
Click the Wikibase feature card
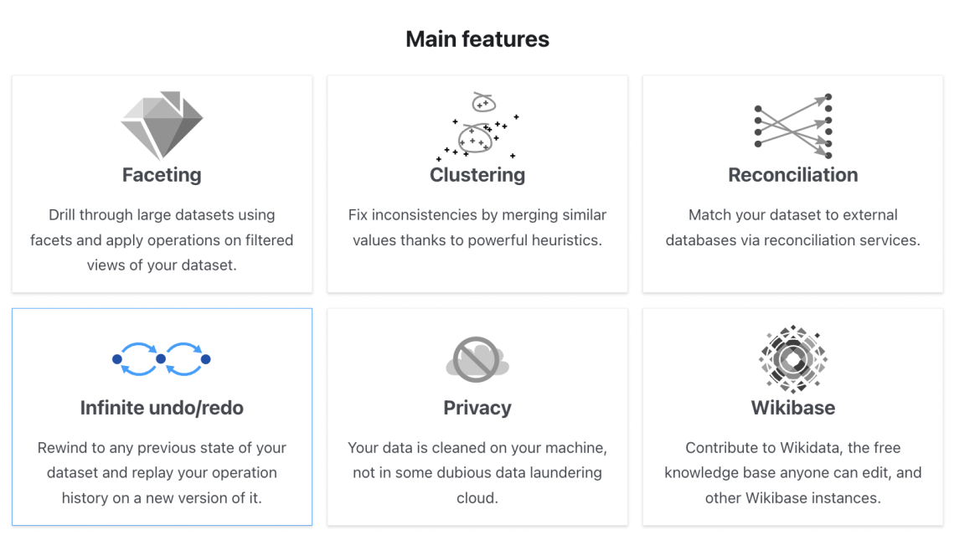click(x=792, y=416)
